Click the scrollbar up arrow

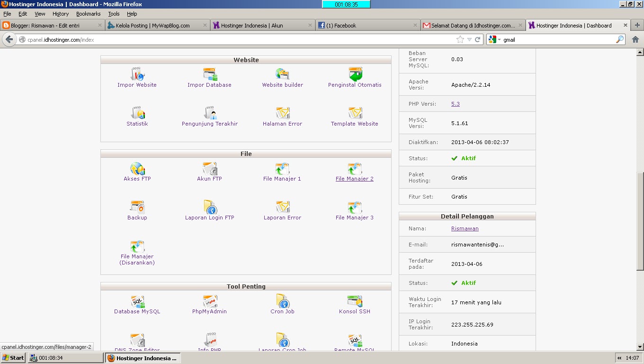click(640, 52)
